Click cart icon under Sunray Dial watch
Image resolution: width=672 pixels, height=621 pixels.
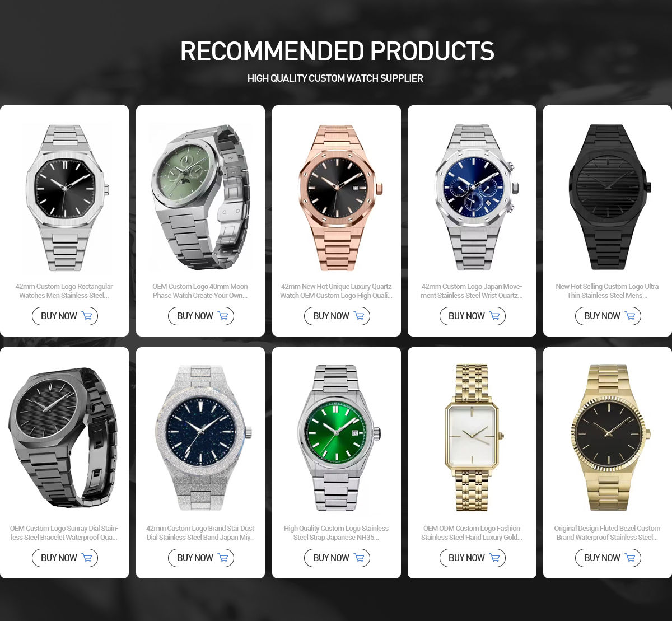coord(87,558)
